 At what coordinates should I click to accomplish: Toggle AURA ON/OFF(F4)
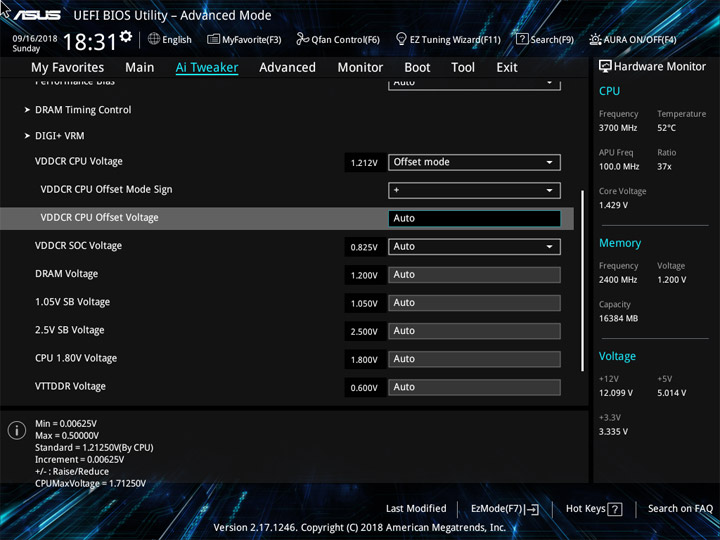(633, 39)
